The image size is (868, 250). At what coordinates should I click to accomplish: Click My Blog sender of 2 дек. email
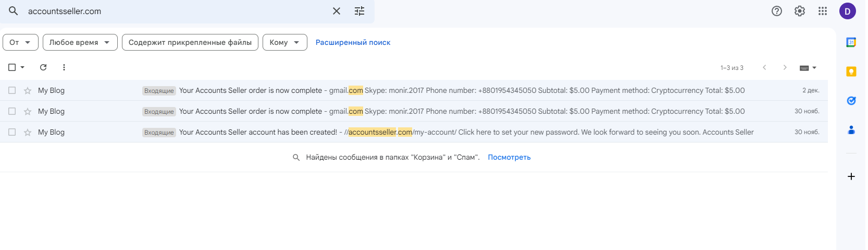coord(51,90)
